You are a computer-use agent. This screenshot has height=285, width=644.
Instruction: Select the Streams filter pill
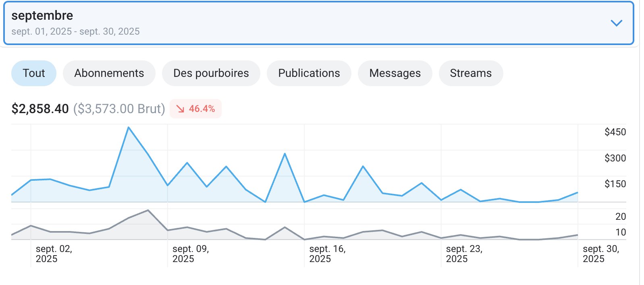470,73
